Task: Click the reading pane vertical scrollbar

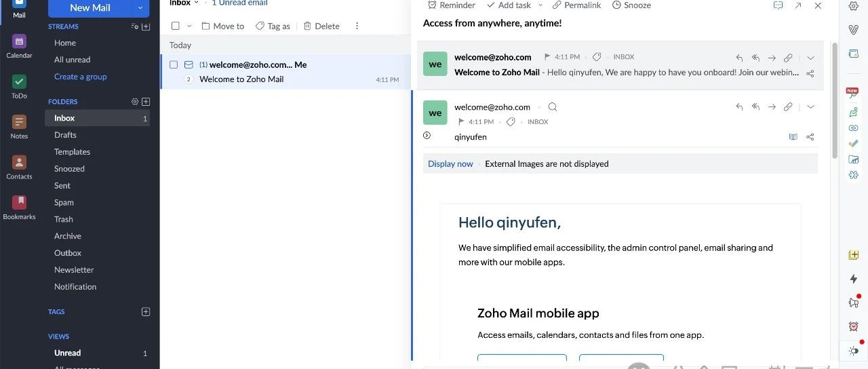Action: (x=835, y=100)
